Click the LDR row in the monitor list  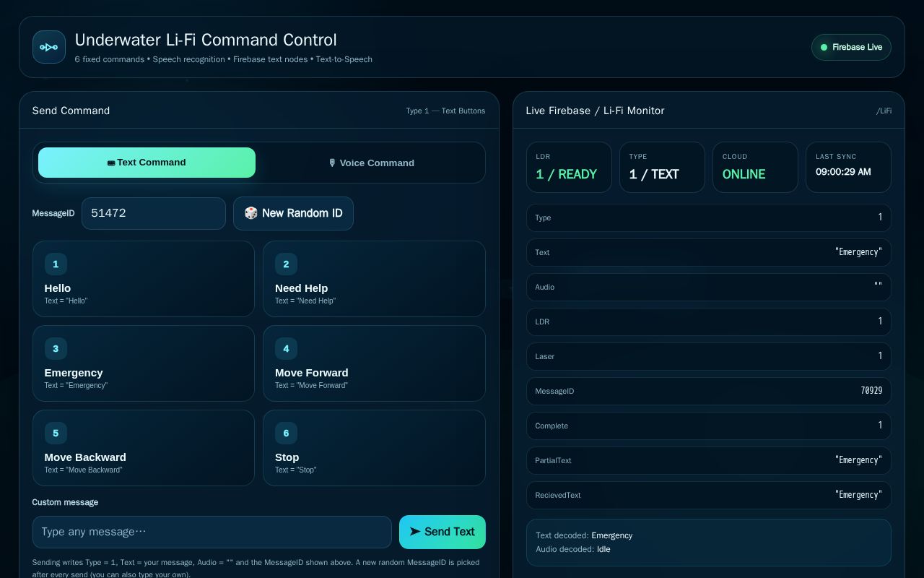point(709,322)
